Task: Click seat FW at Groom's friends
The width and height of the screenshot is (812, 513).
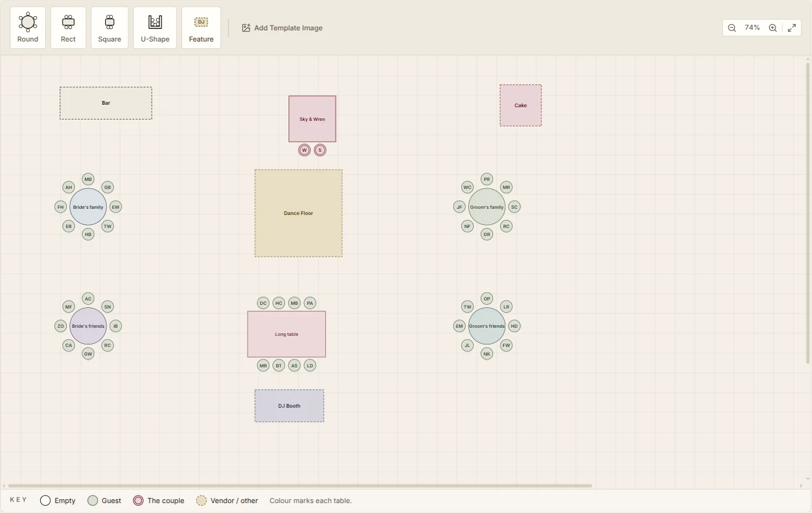Action: point(507,345)
